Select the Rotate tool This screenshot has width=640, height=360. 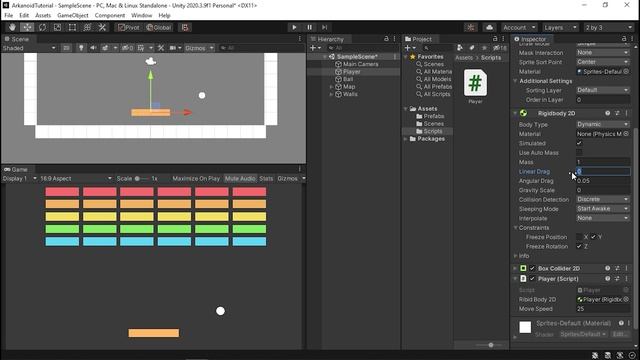click(42, 27)
